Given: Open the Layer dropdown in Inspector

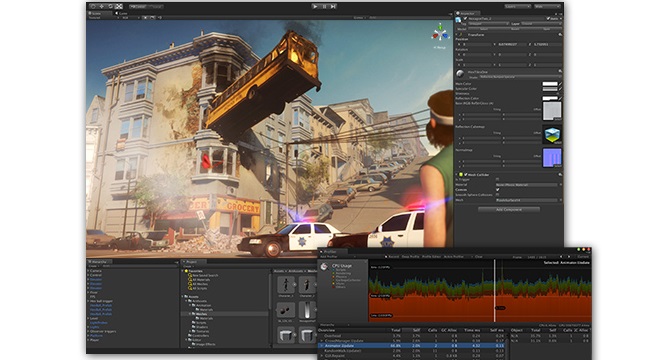Looking at the screenshot, I should (x=541, y=24).
